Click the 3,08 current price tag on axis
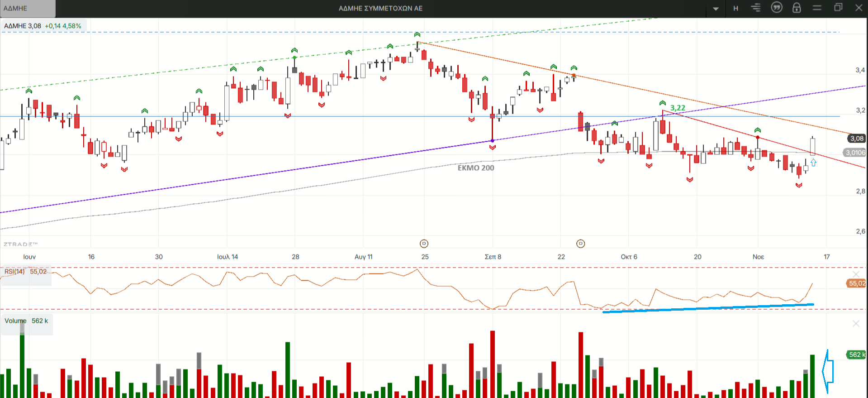Screen dimensions: 868x398 click(x=856, y=139)
